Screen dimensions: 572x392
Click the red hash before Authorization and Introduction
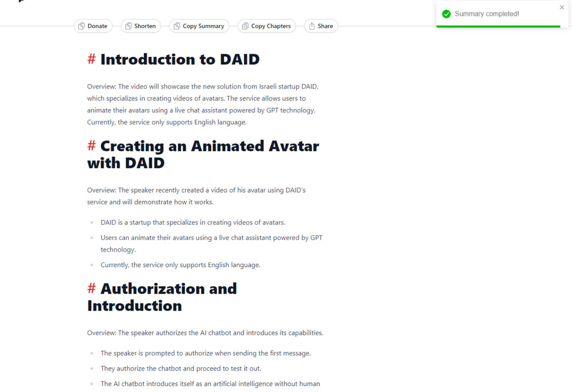tap(92, 289)
